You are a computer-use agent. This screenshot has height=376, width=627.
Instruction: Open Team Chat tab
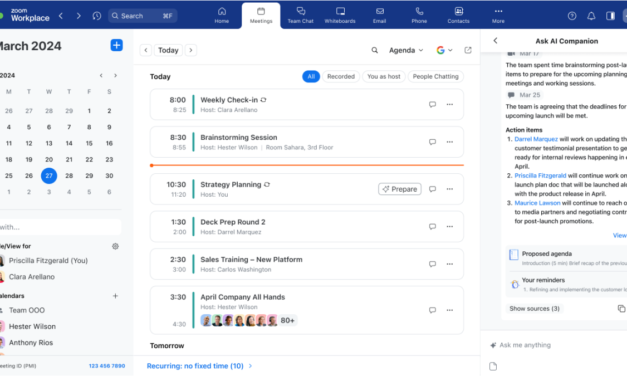click(x=301, y=15)
